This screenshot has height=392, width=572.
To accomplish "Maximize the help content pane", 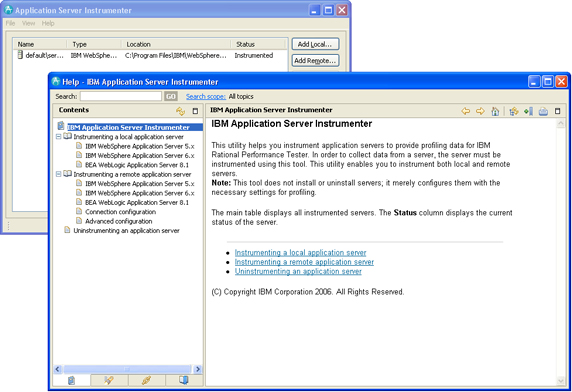I will point(557,111).
